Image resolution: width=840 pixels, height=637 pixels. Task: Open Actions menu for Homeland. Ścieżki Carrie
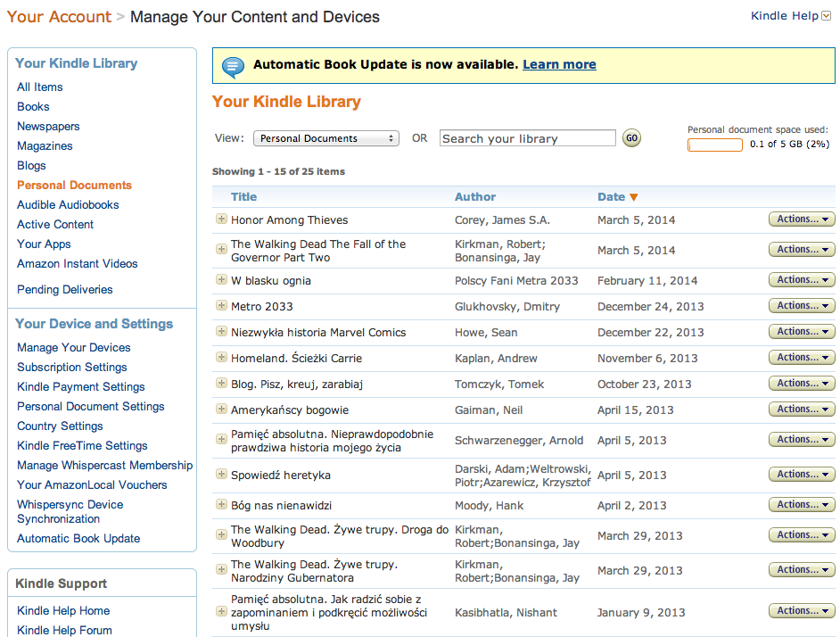(x=802, y=357)
